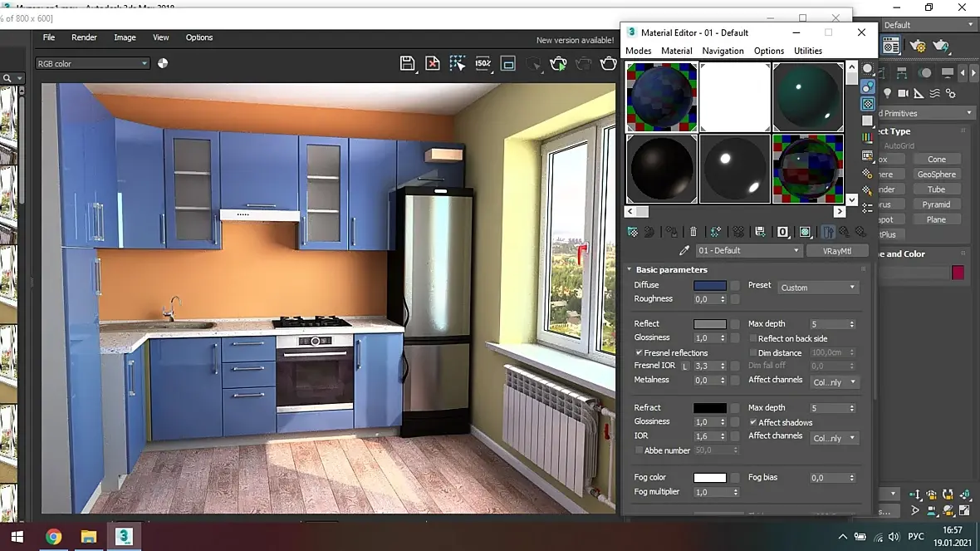
Task: Disable the Fresnel reflections checkbox
Action: click(x=639, y=353)
